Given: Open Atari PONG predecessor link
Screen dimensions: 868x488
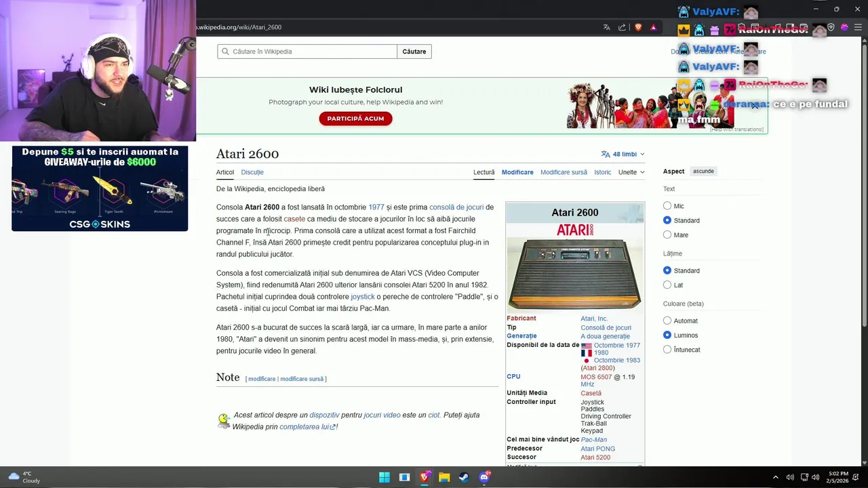Looking at the screenshot, I should click(597, 449).
